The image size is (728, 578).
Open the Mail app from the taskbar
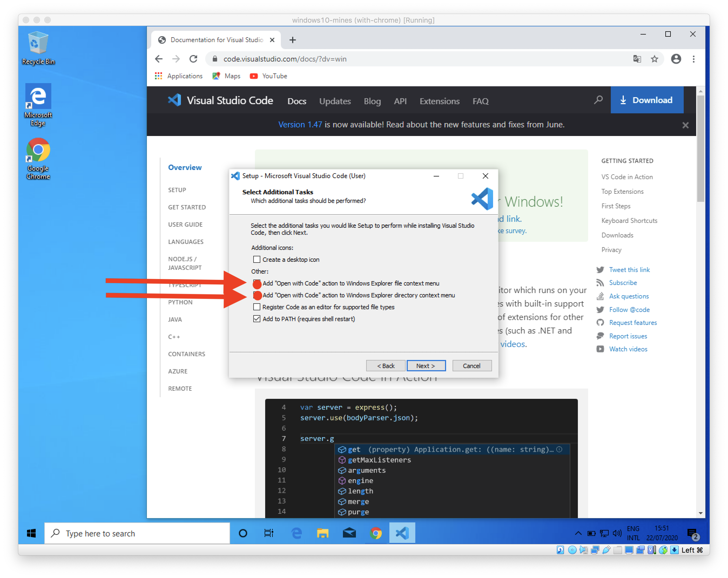tap(349, 533)
